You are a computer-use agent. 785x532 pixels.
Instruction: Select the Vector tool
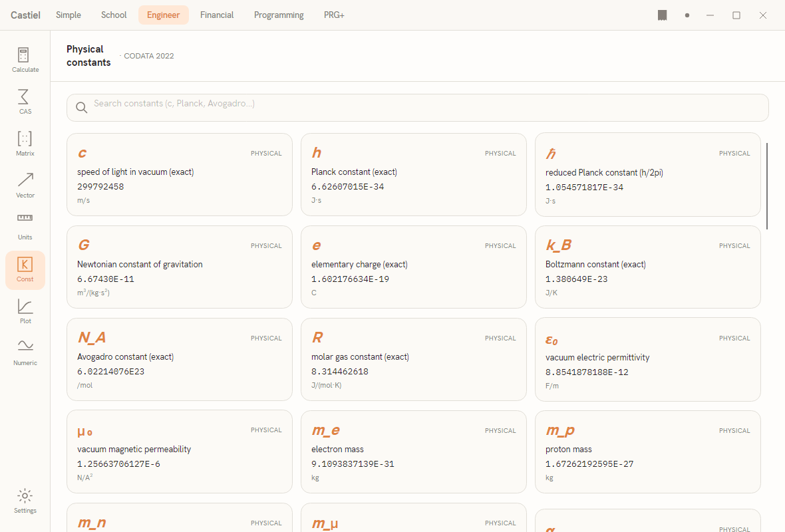click(x=25, y=186)
